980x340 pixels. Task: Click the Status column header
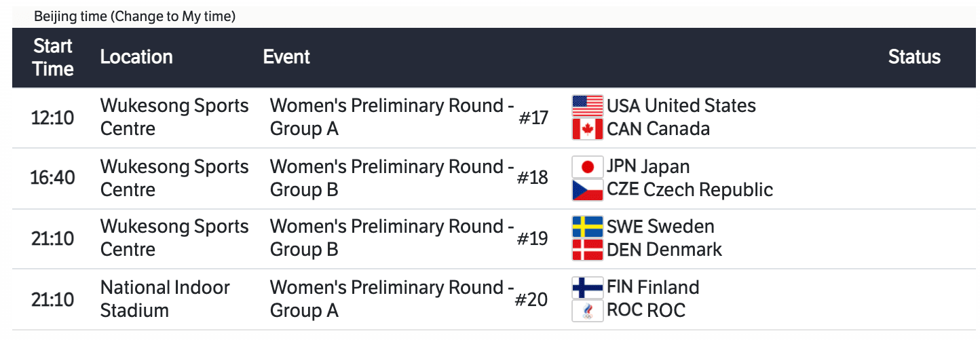(x=914, y=57)
